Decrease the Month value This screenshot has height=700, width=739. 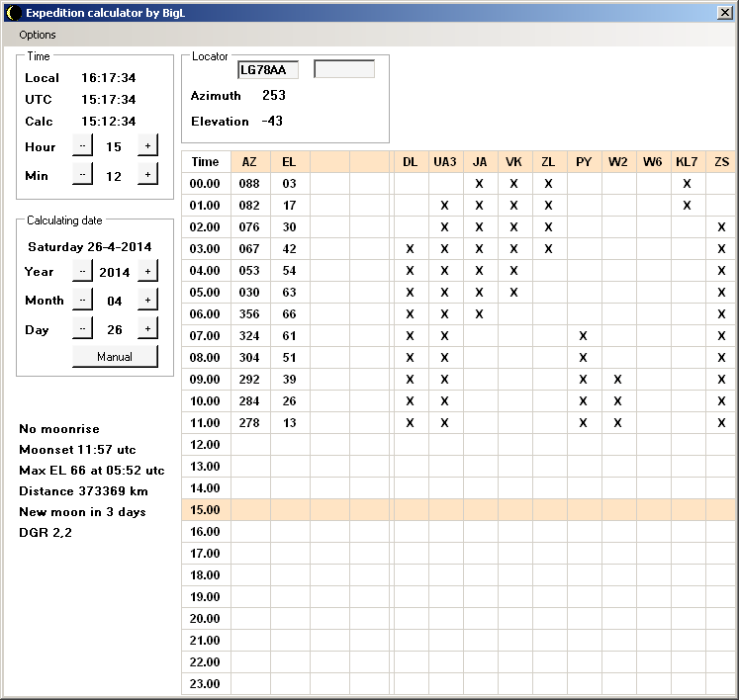pos(82,300)
